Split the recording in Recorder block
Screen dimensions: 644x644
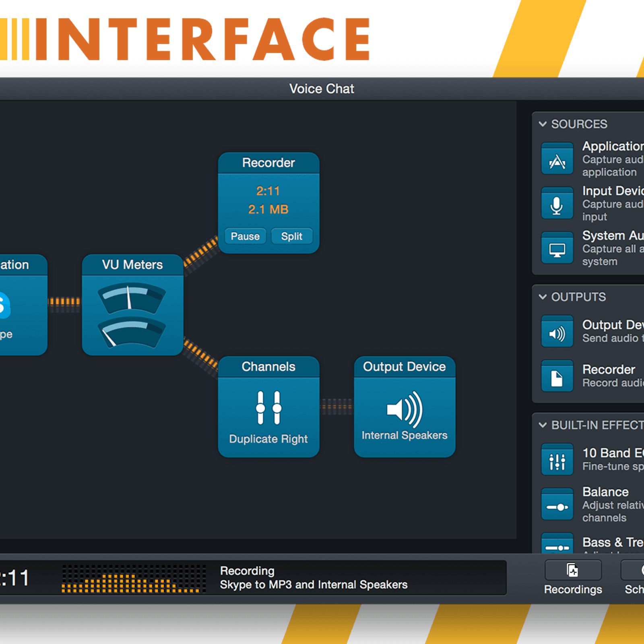tap(292, 236)
